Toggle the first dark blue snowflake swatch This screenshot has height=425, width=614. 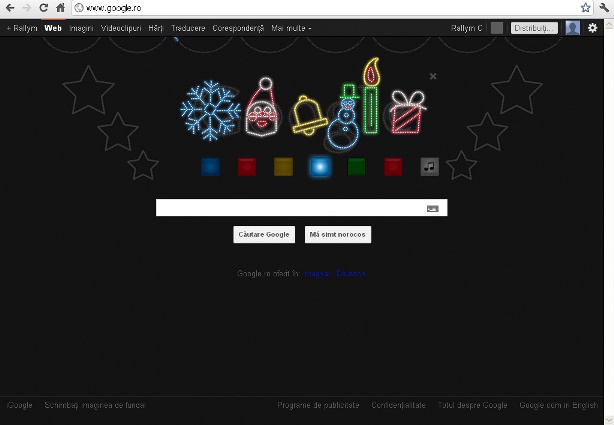click(x=210, y=167)
